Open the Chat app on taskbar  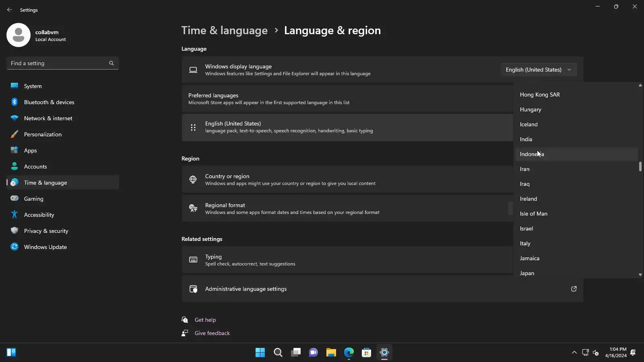click(314, 353)
